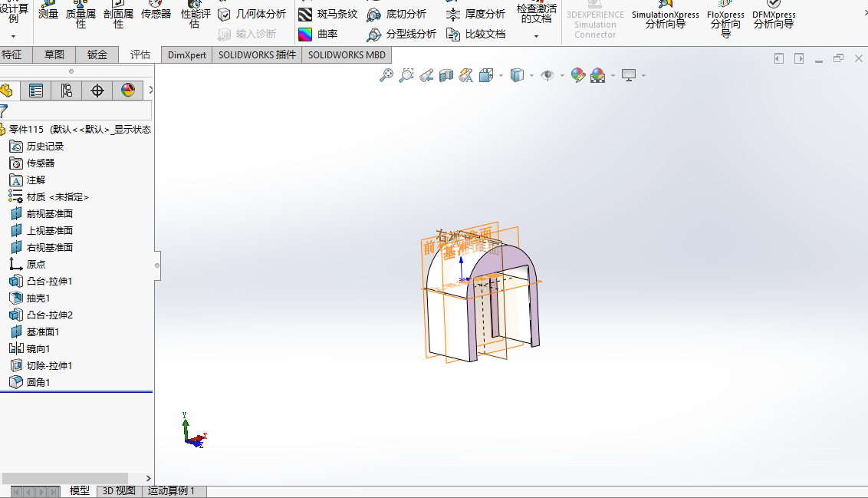Open 比较文档 compare documents
868x498 pixels.
tap(475, 35)
